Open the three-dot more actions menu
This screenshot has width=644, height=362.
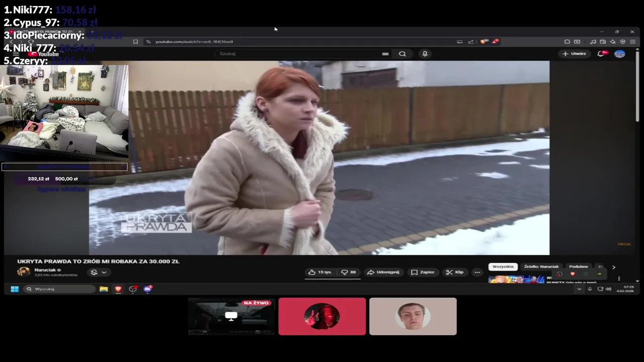coord(477,272)
